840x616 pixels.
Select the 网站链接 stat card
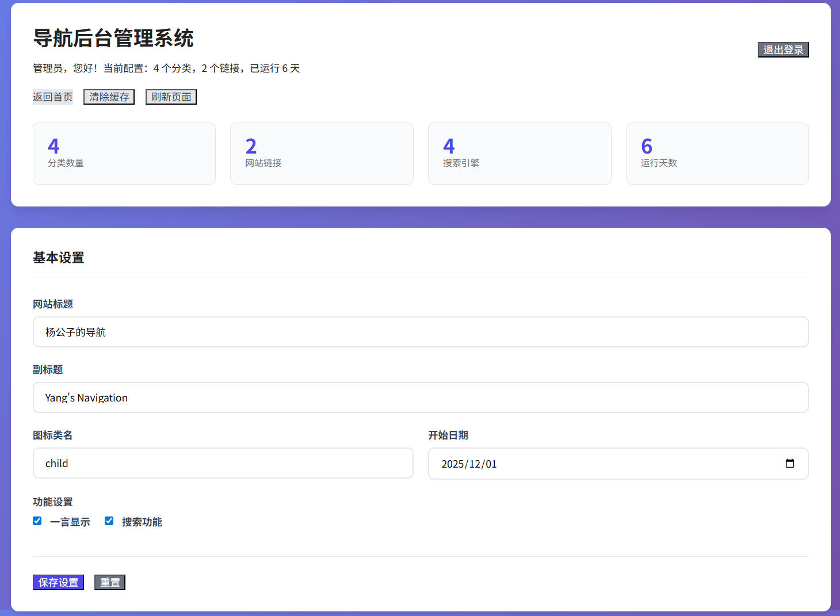pos(322,154)
